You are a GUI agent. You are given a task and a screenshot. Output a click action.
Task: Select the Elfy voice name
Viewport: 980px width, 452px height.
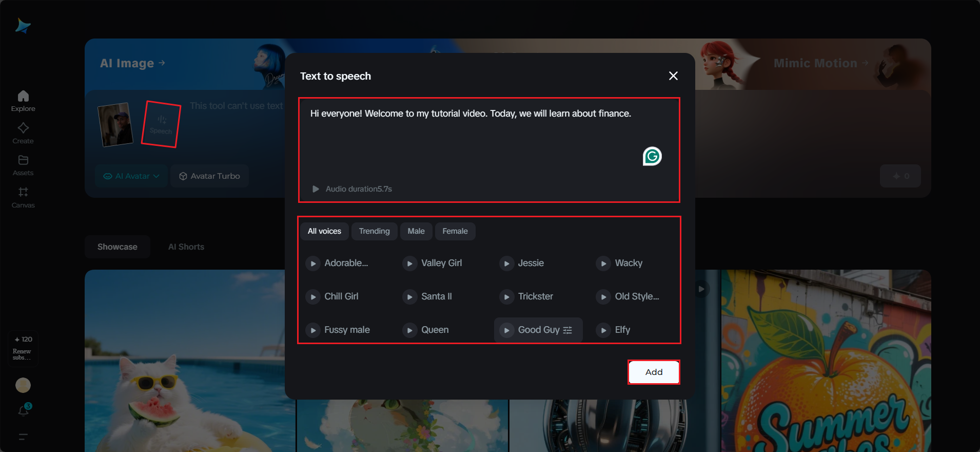[622, 330]
